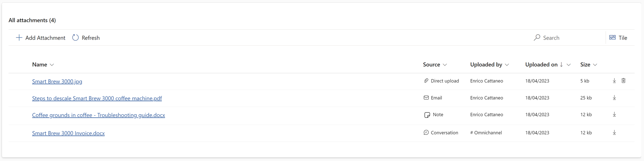This screenshot has height=161, width=644.
Task: Open Smart Brew 3000.jpg link
Action: point(57,81)
